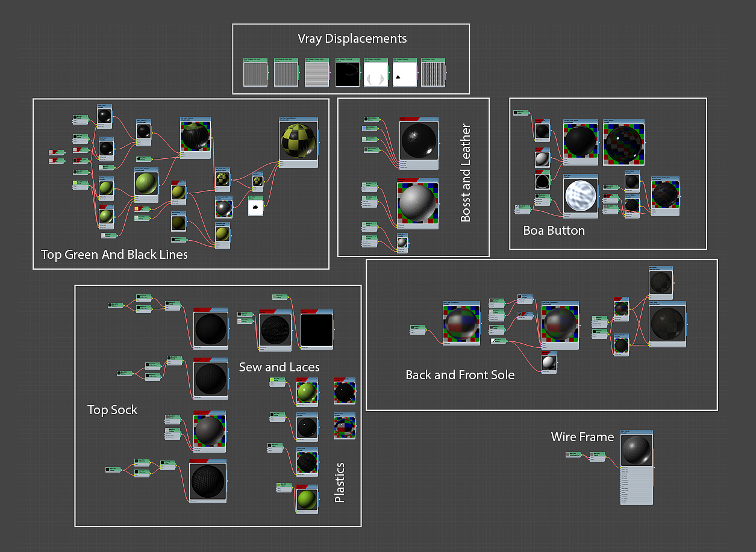The width and height of the screenshot is (756, 552).
Task: Click the Top Green And Black Lines label
Action: (114, 255)
